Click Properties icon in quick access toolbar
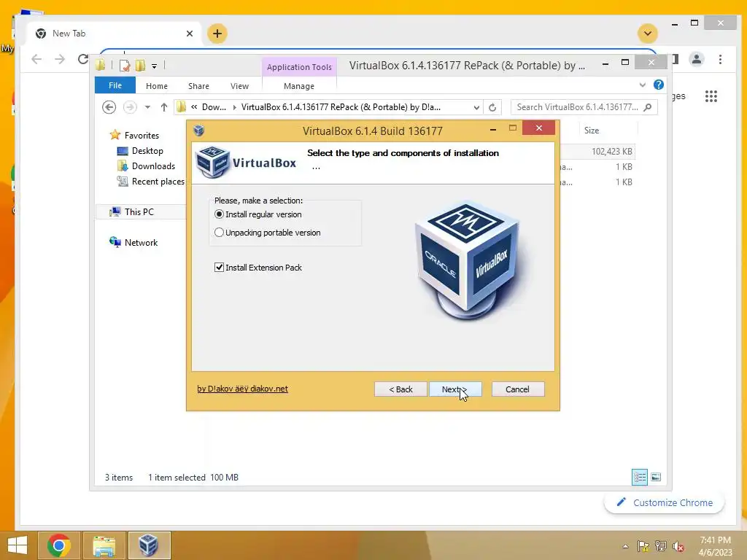 [124, 65]
